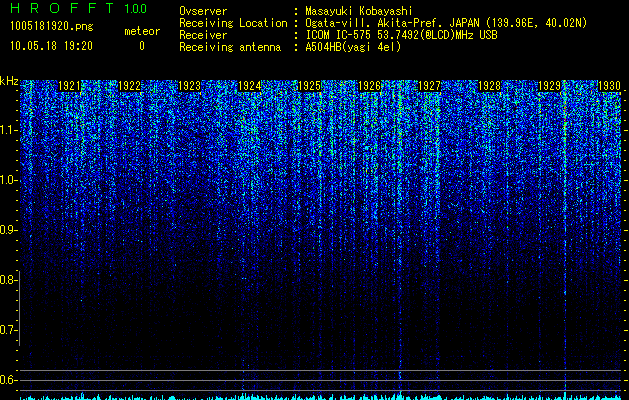Click time marker 1928

click(x=490, y=86)
